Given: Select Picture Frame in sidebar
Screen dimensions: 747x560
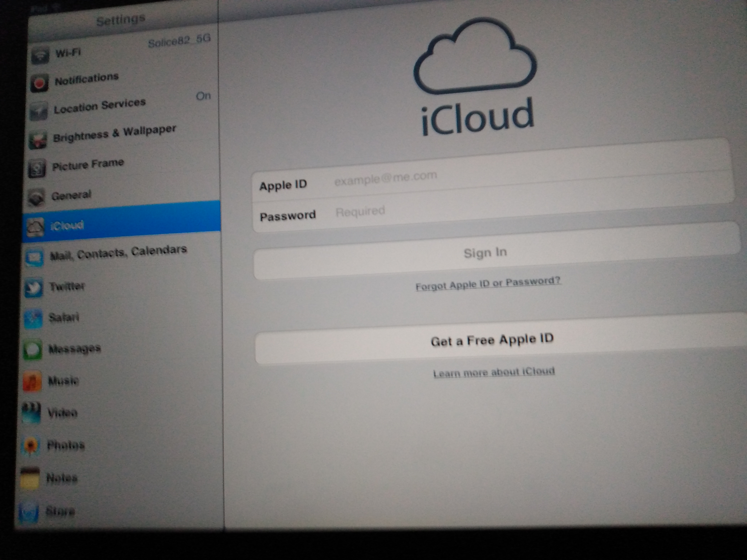Looking at the screenshot, I should [88, 165].
